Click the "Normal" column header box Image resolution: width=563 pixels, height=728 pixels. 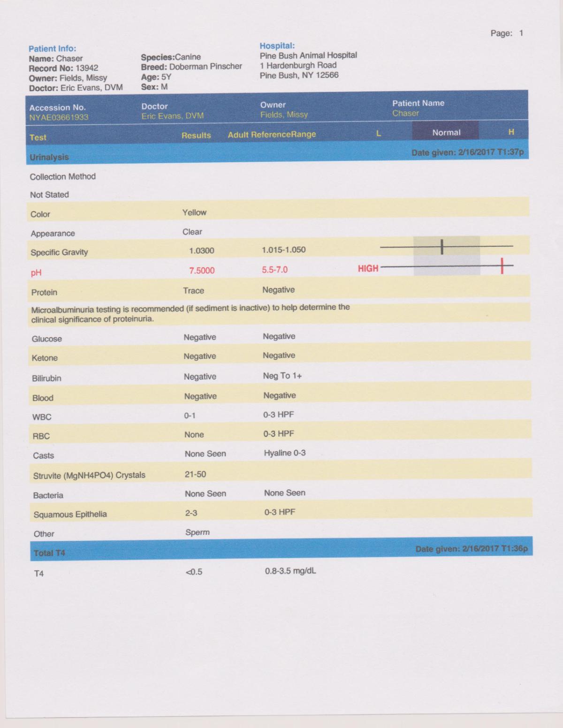click(446, 131)
